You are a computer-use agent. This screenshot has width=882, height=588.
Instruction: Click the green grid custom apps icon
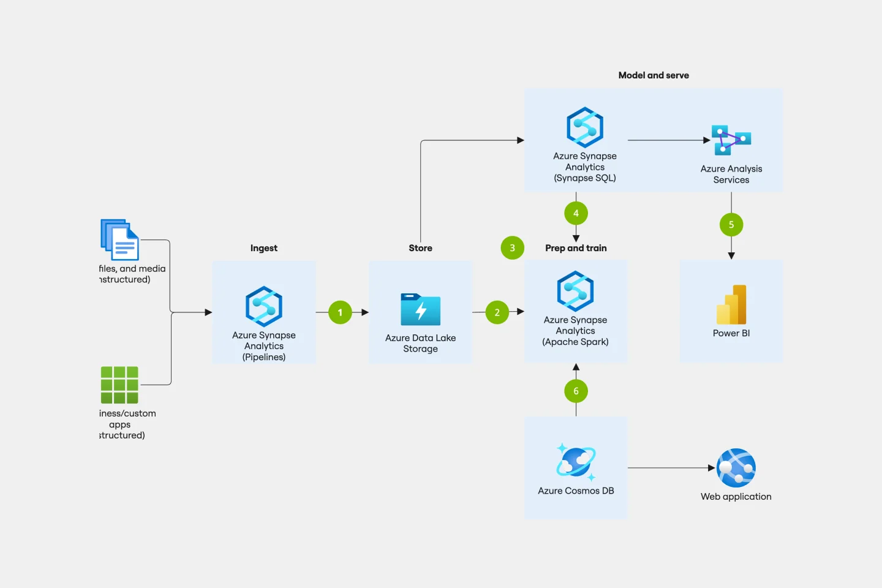tap(119, 385)
